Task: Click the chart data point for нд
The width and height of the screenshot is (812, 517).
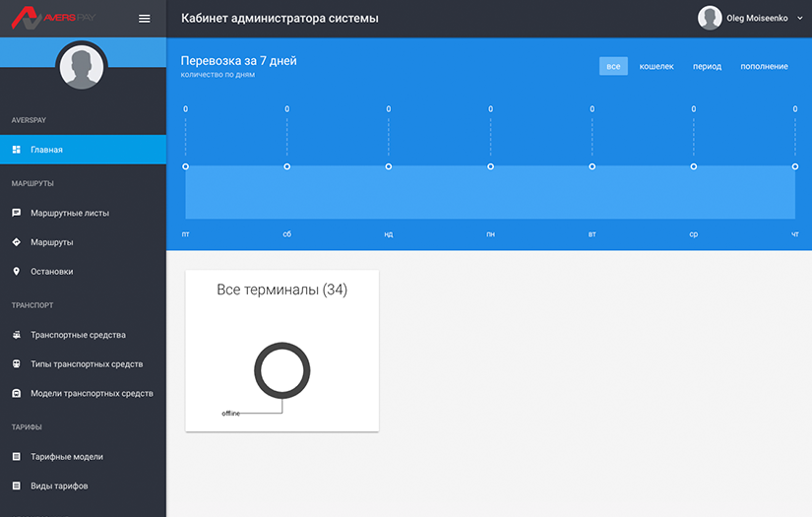Action: (389, 166)
